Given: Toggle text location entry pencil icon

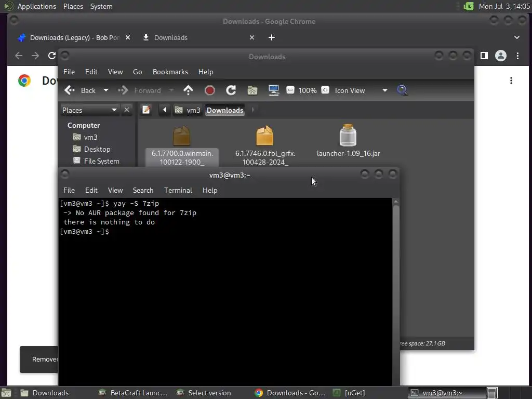Looking at the screenshot, I should 146,110.
